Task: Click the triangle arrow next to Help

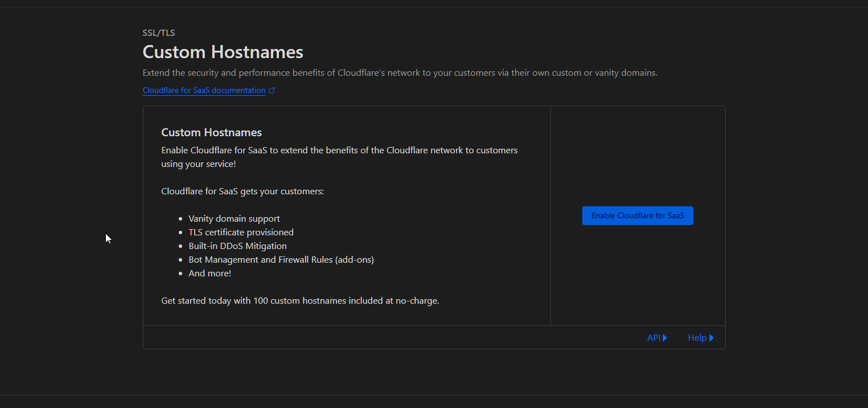Action: click(x=711, y=338)
